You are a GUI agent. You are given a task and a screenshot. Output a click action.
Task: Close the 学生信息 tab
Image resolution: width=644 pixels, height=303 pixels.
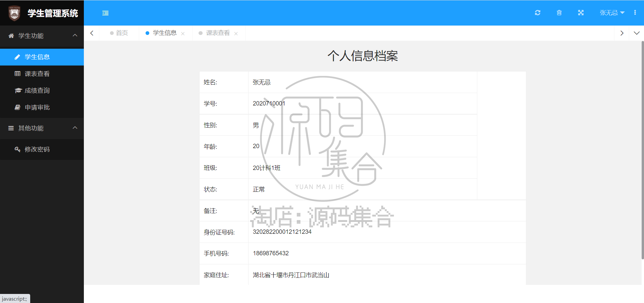(x=183, y=34)
